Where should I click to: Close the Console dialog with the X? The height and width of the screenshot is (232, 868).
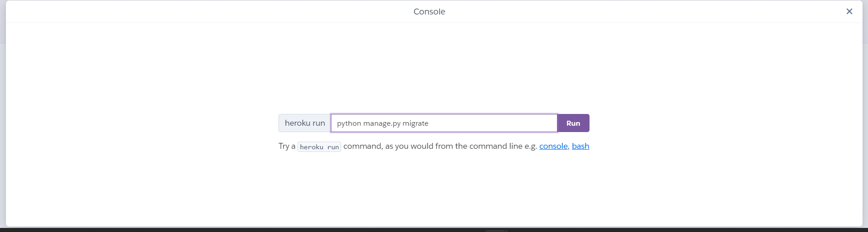coord(849,11)
